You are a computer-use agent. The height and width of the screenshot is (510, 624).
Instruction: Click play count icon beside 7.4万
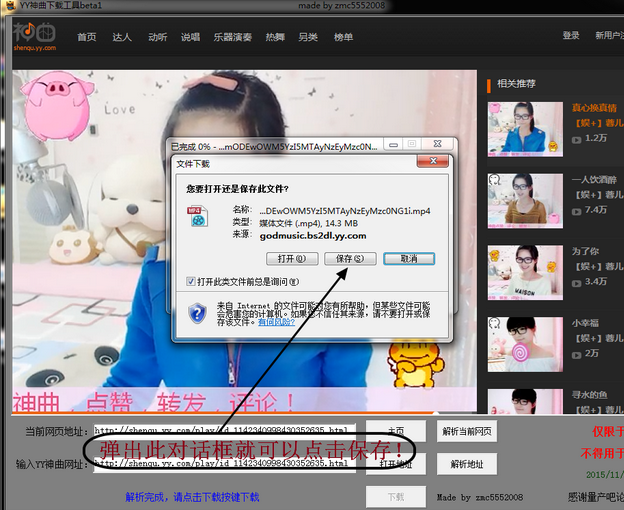click(x=576, y=212)
